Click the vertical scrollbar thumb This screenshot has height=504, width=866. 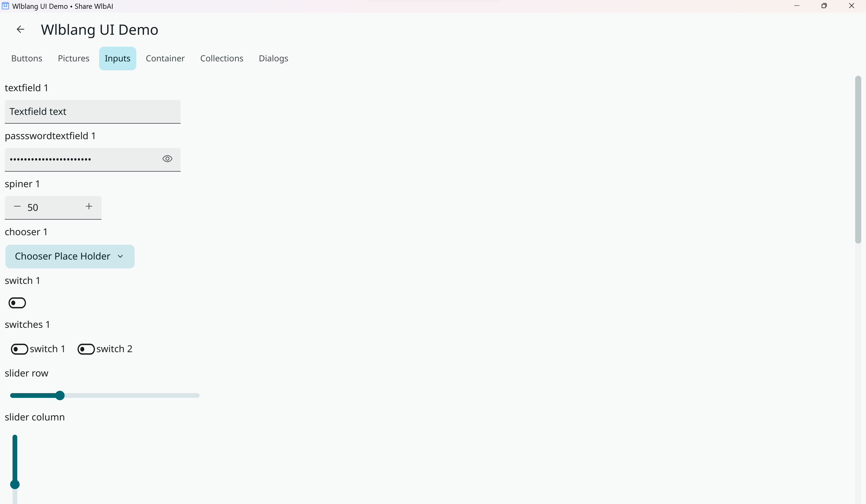(x=858, y=160)
